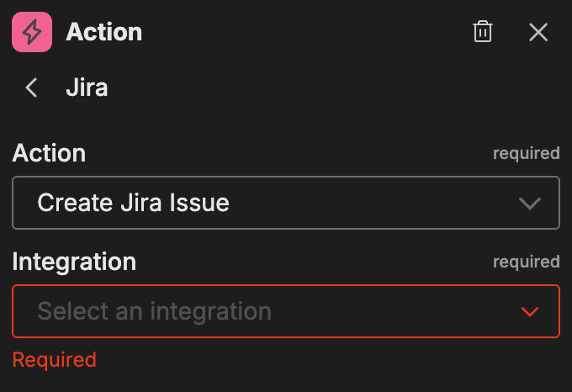
Task: Click the required tag beside the Integration label
Action: pyautogui.click(x=526, y=262)
